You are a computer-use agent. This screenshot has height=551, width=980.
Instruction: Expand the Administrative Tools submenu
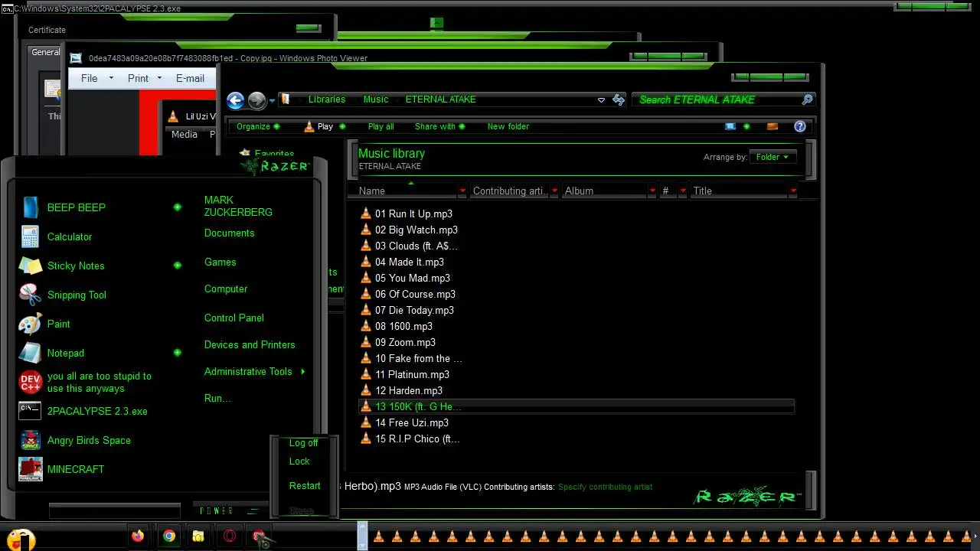pyautogui.click(x=303, y=372)
